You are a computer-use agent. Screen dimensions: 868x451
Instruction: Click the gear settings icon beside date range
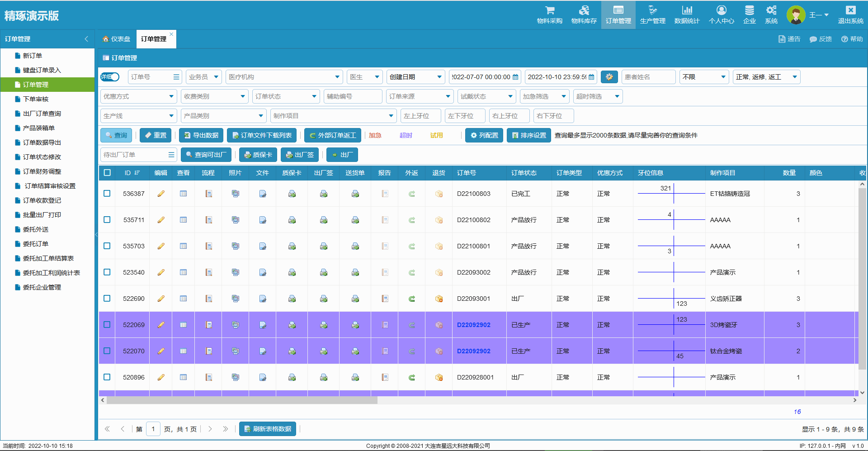point(609,77)
